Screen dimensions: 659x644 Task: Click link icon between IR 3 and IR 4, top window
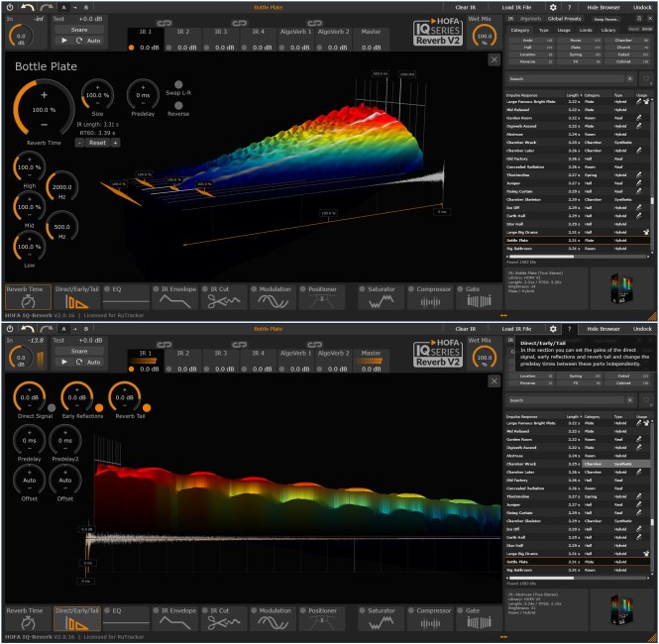coord(239,23)
